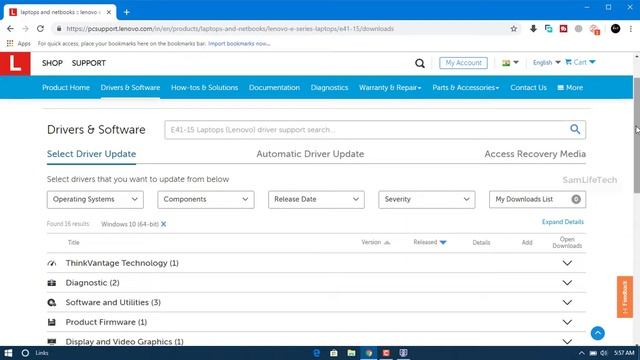Open the Severity dropdown
The height and width of the screenshot is (360, 640).
coord(427,200)
